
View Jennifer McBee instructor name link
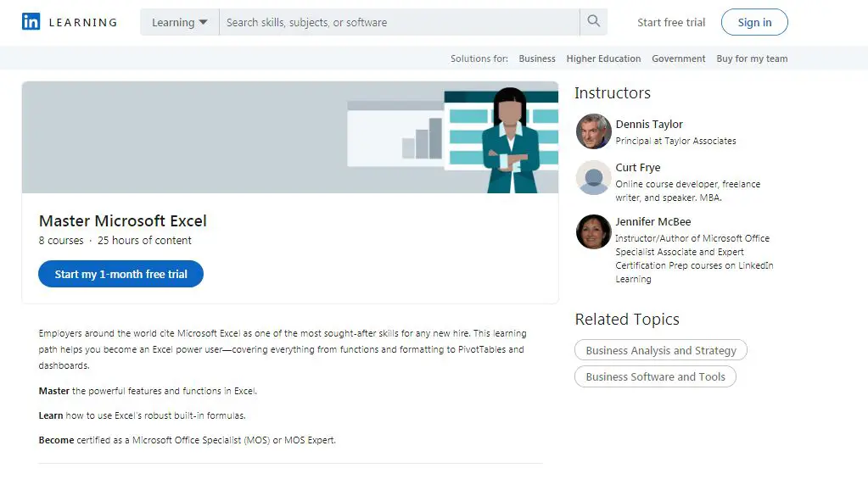pyautogui.click(x=652, y=221)
